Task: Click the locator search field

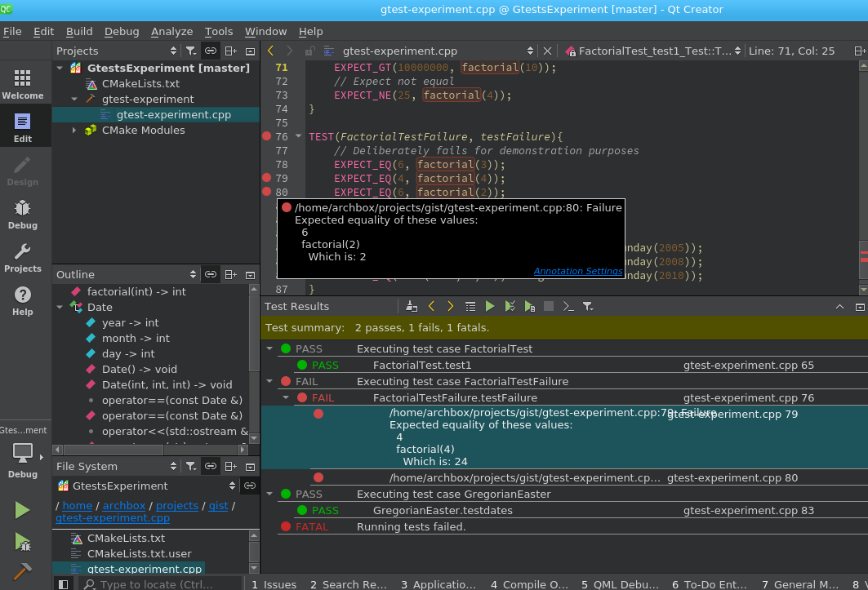Action: 161,584
